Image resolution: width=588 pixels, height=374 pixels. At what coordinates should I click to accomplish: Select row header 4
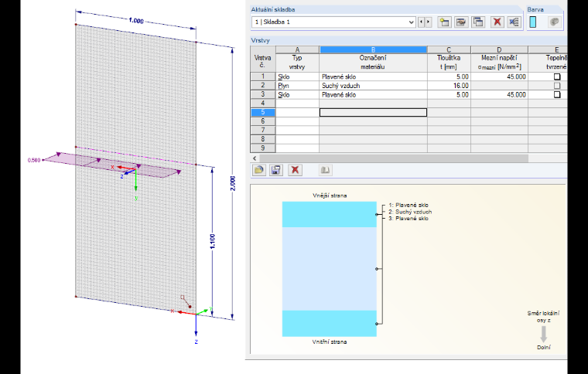point(263,104)
